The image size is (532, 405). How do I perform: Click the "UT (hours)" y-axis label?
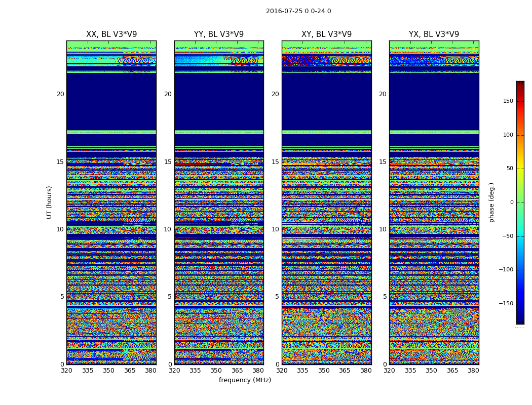tap(50, 202)
